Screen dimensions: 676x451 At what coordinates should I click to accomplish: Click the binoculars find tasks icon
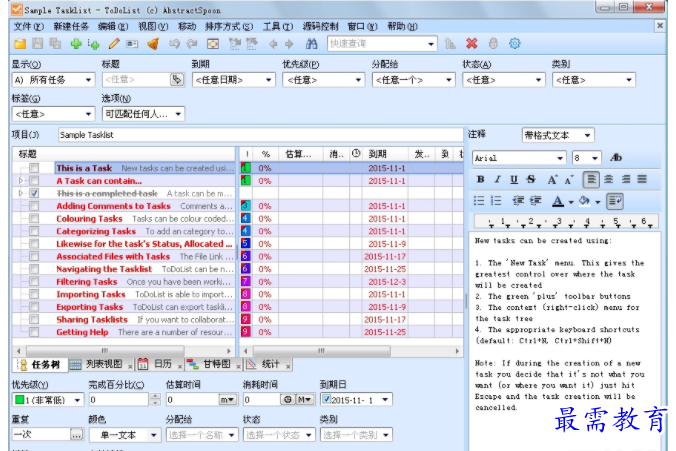point(311,44)
